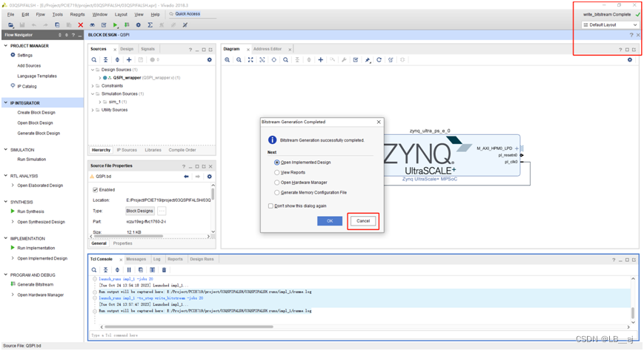
Task: Click Add IP plus icon in Diagram toolbar
Action: pos(320,59)
